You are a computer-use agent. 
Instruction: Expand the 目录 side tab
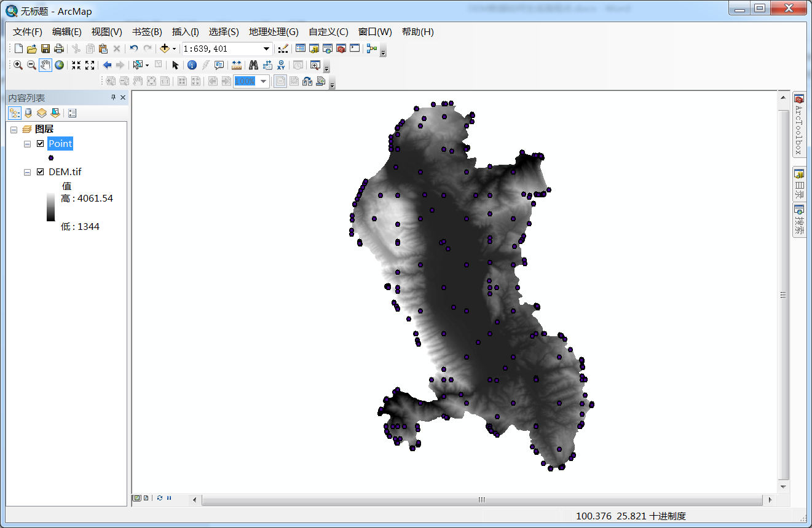click(x=799, y=183)
